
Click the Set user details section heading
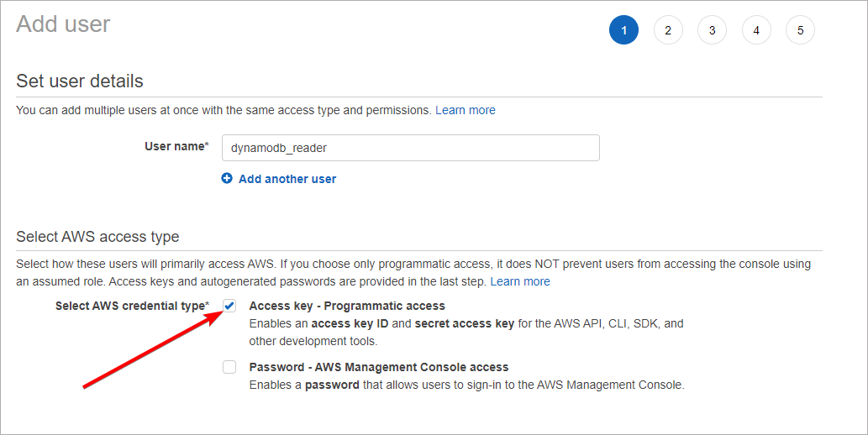(x=80, y=81)
